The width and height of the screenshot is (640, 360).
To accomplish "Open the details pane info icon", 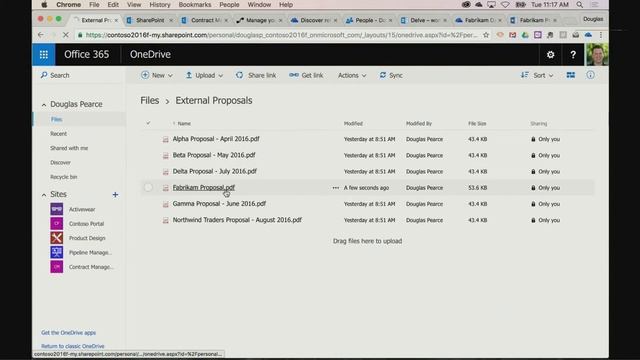I will point(590,75).
